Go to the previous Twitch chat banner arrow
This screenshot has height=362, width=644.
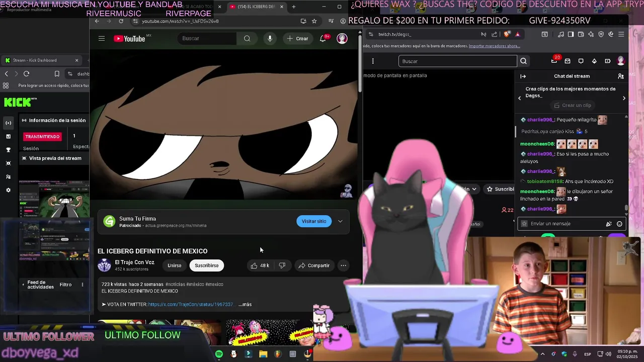tap(520, 98)
